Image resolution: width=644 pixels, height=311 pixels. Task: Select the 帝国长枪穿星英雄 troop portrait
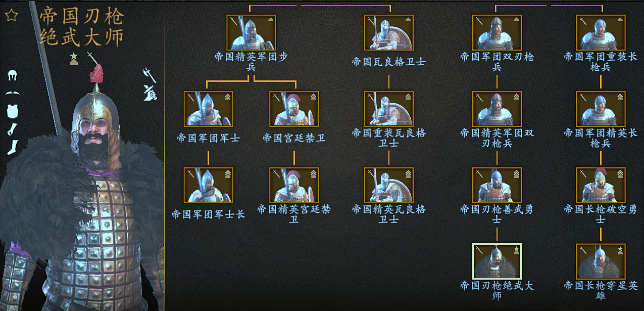coord(601,261)
